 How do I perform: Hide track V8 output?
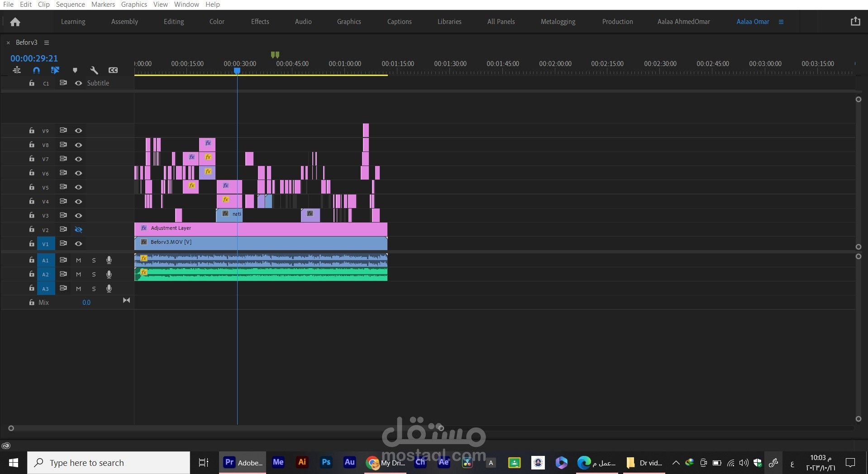[78, 145]
